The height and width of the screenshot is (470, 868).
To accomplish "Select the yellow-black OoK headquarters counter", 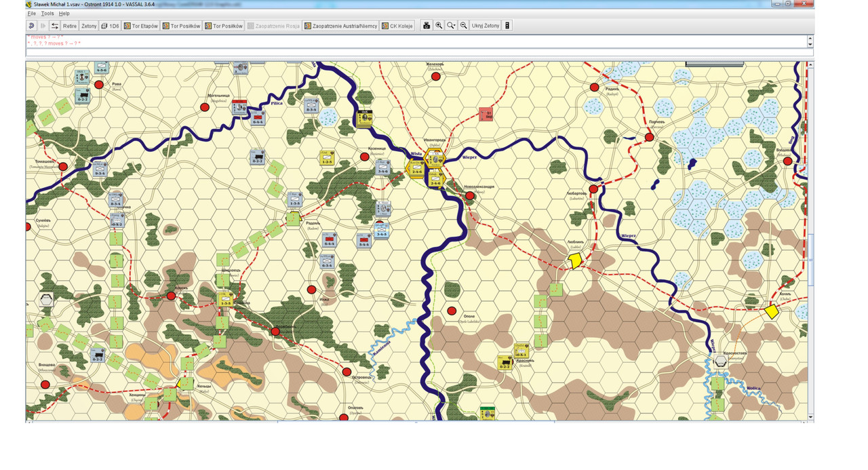I will point(365,118).
